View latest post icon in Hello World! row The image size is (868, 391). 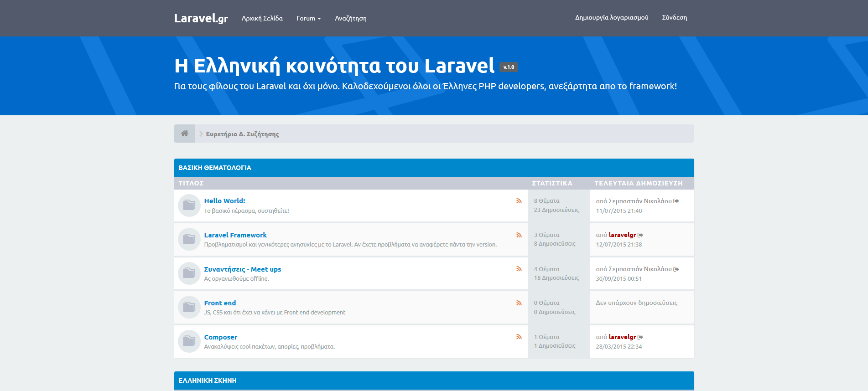676,201
